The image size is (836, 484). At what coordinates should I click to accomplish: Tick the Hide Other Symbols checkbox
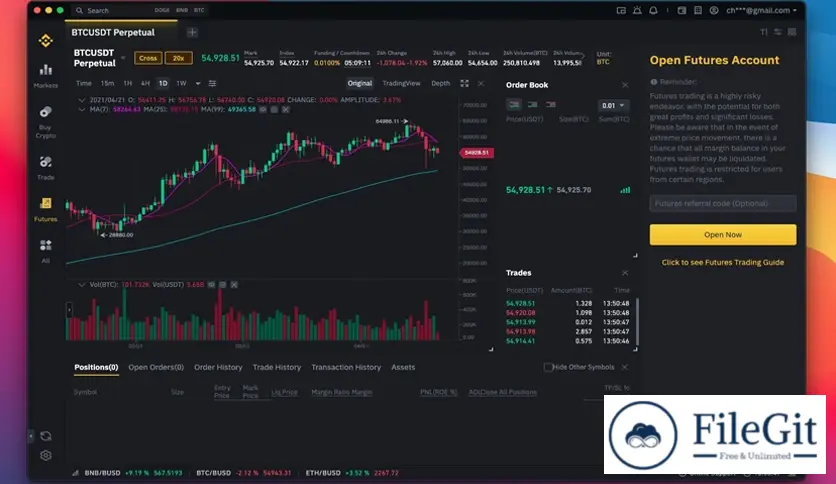click(x=548, y=367)
